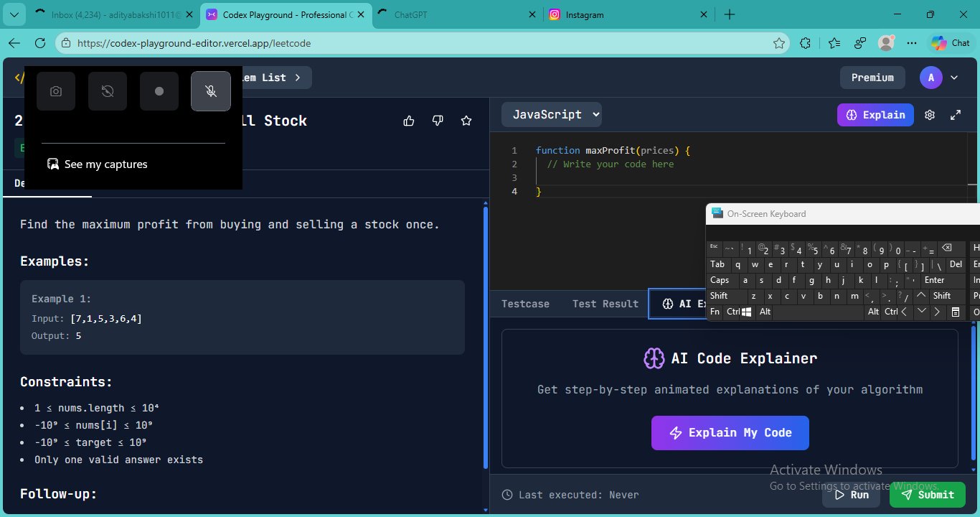Click the Explain My Code button
The width and height of the screenshot is (980, 517).
coord(730,433)
